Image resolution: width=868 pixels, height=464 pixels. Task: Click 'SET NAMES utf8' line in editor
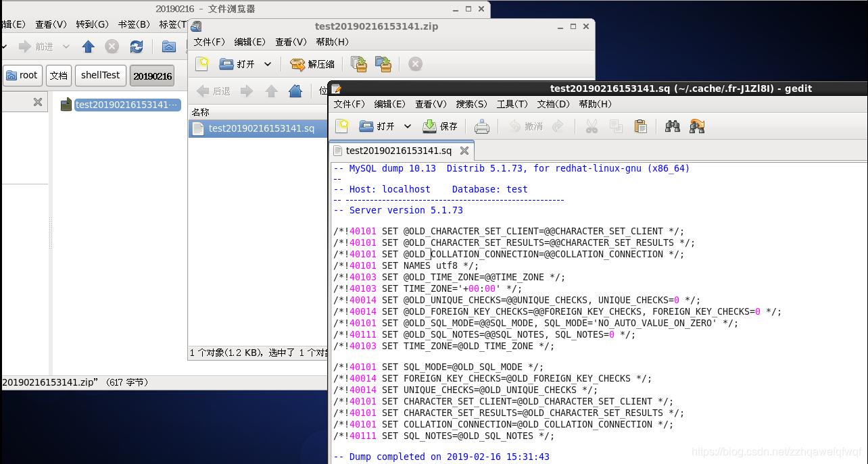tap(406, 265)
